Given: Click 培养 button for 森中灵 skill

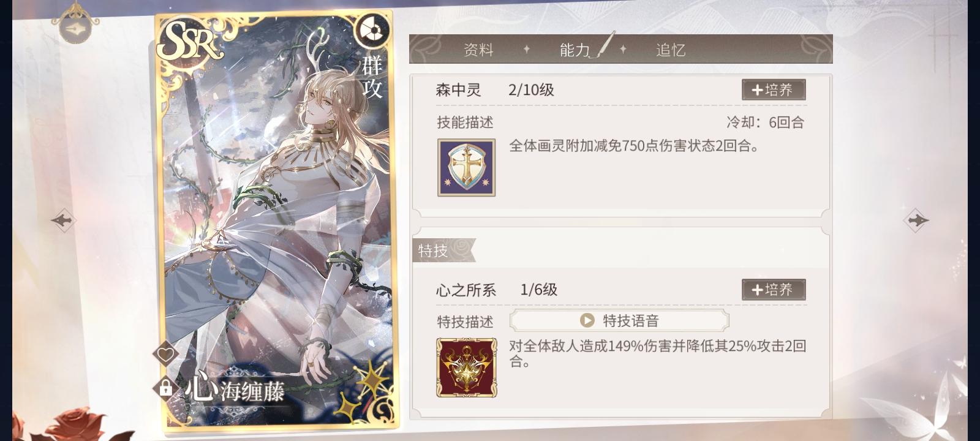Looking at the screenshot, I should click(x=774, y=90).
